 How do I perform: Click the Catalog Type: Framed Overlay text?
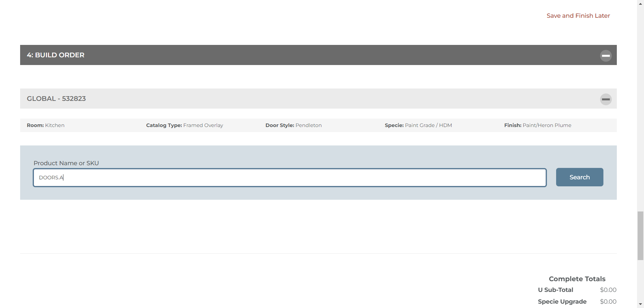tap(184, 125)
